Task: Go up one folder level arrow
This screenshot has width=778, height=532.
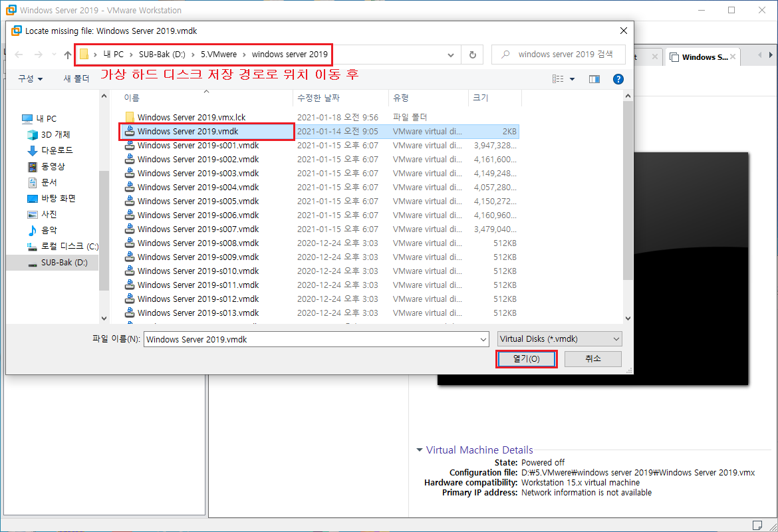Action: tap(68, 55)
